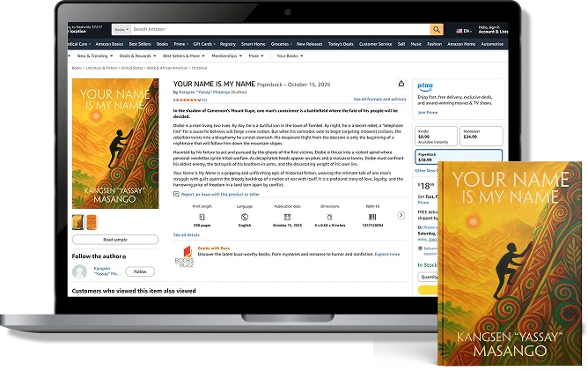
Task: Open Registry in the nav bar
Action: pos(228,44)
